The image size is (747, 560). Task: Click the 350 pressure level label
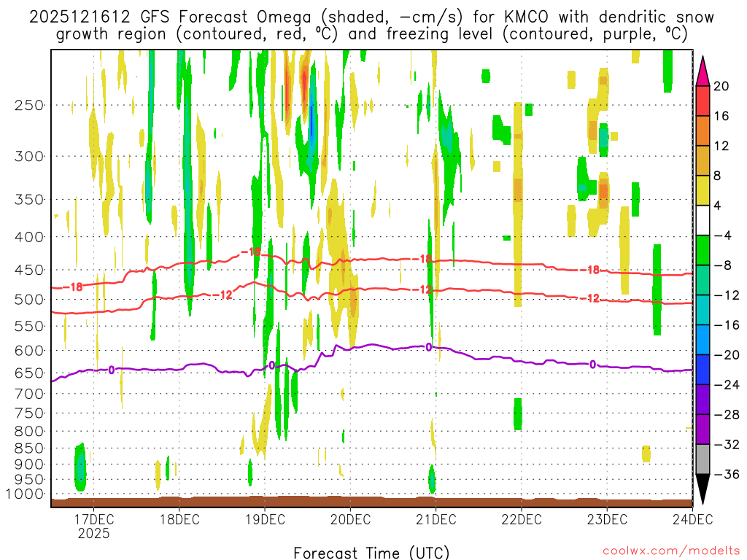point(28,200)
